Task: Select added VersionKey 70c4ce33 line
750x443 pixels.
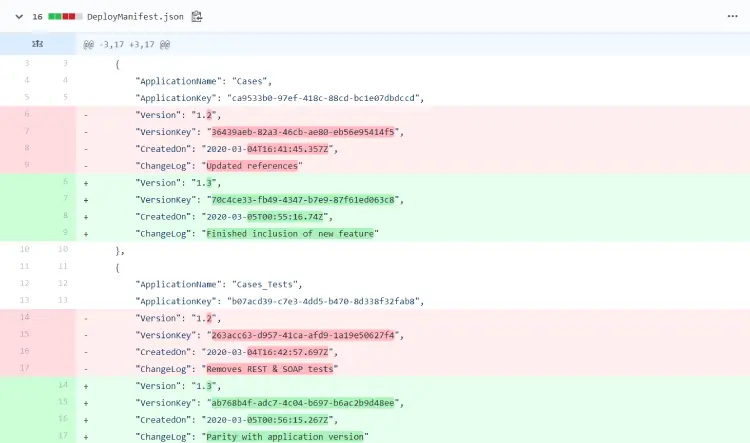Action: pyautogui.click(x=270, y=200)
